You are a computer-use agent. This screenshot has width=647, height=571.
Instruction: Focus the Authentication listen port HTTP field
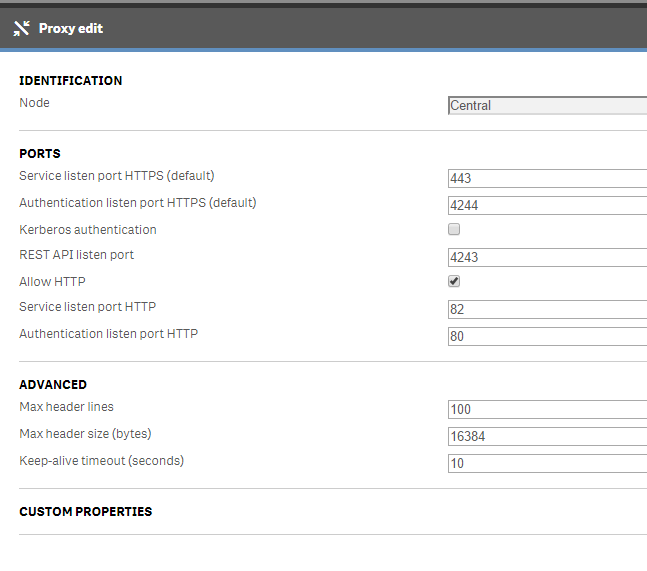click(547, 336)
